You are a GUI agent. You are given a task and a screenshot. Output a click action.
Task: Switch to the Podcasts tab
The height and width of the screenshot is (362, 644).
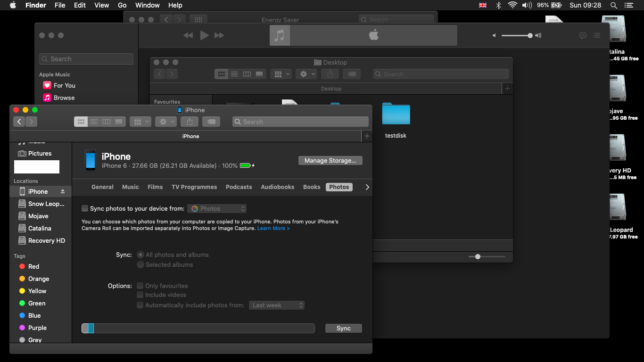[x=239, y=187]
